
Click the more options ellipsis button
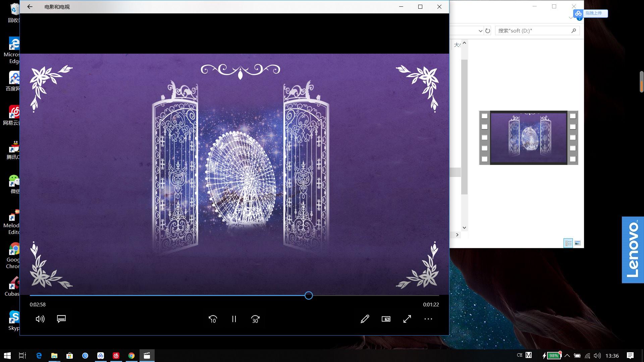coord(428,319)
